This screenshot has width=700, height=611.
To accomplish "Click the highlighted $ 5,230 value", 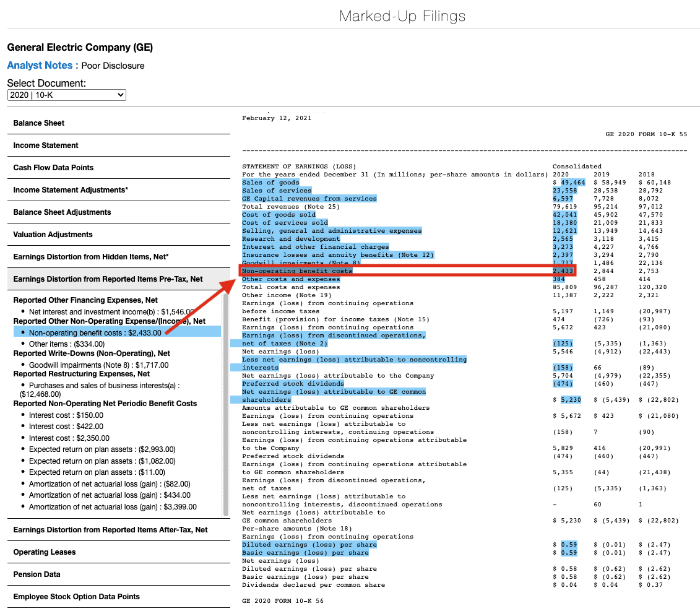I will [571, 400].
